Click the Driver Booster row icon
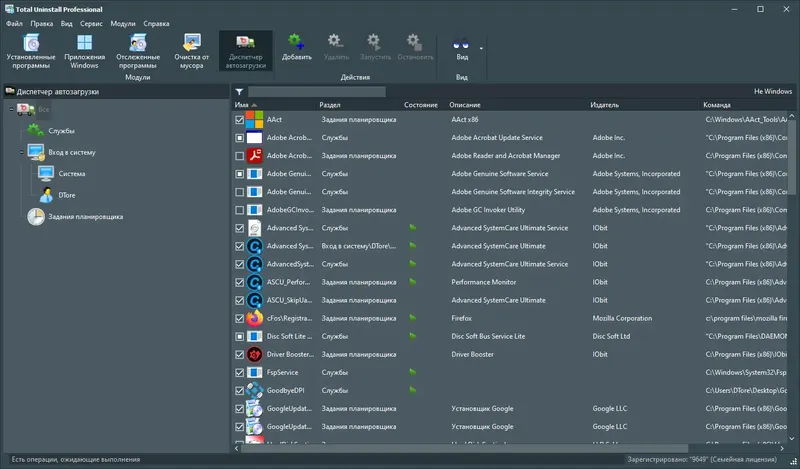 point(254,354)
